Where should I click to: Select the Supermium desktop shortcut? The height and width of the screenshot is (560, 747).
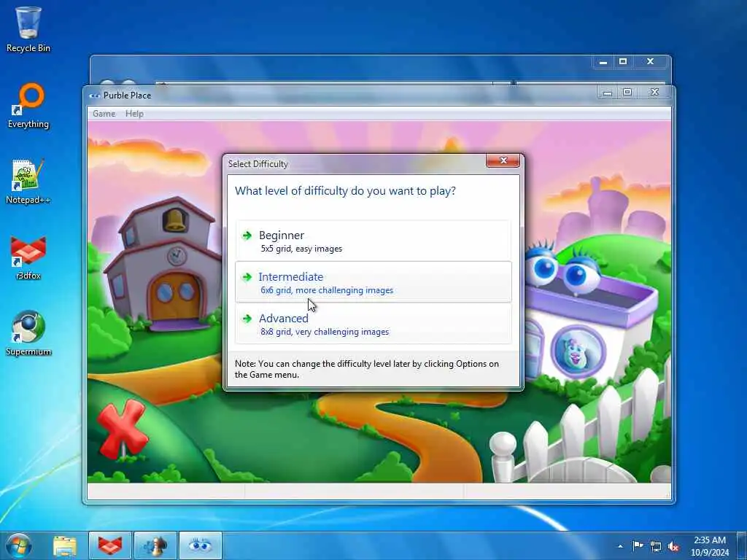tap(28, 333)
